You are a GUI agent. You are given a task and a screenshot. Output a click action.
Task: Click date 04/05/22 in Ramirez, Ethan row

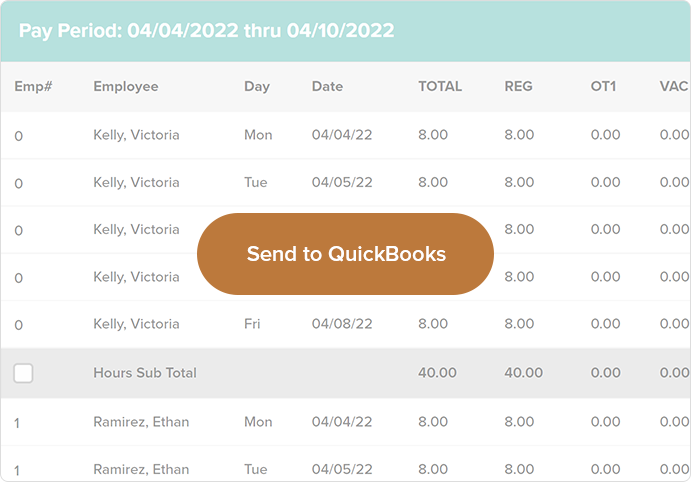342,469
